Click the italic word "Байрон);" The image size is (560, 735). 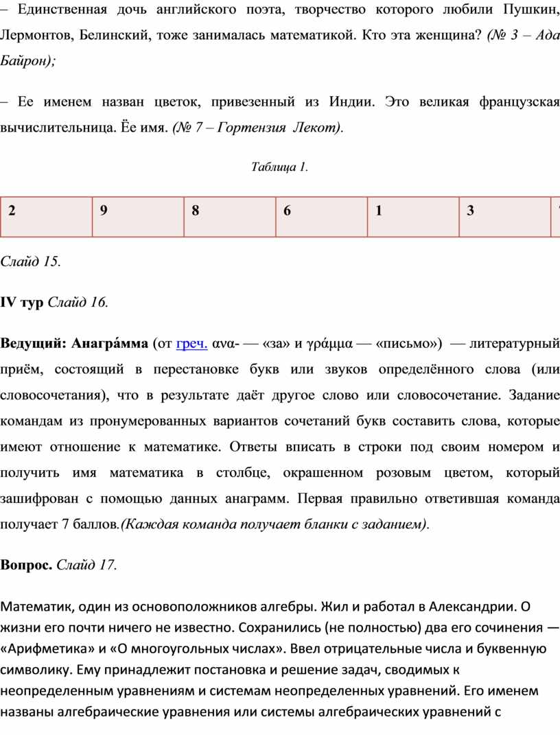pyautogui.click(x=28, y=61)
